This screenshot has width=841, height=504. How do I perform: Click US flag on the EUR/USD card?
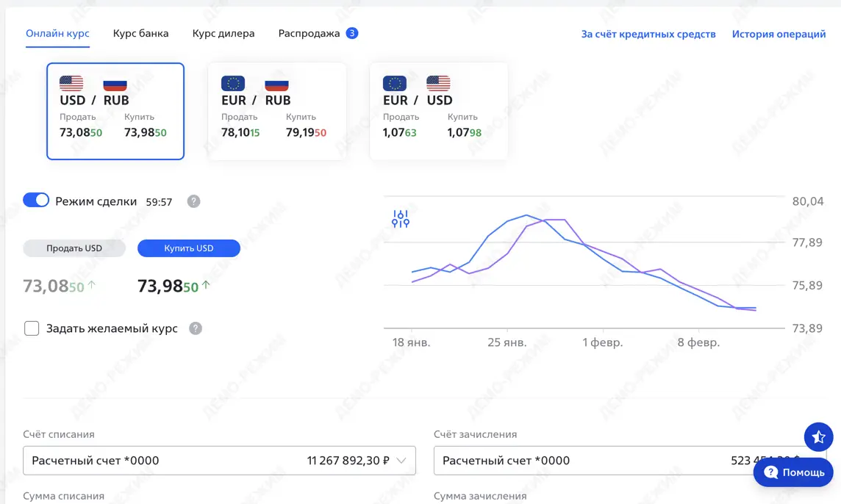coord(438,84)
